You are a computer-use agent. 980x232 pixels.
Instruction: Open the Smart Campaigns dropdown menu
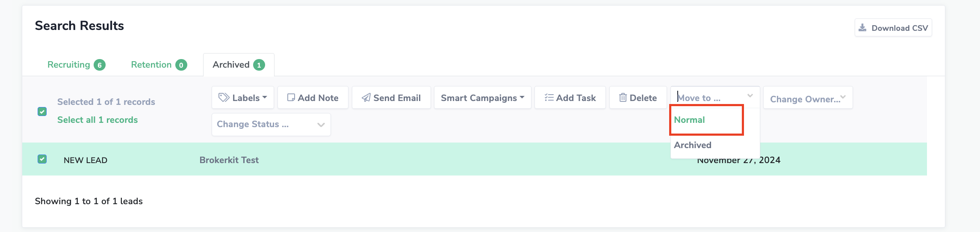point(483,98)
